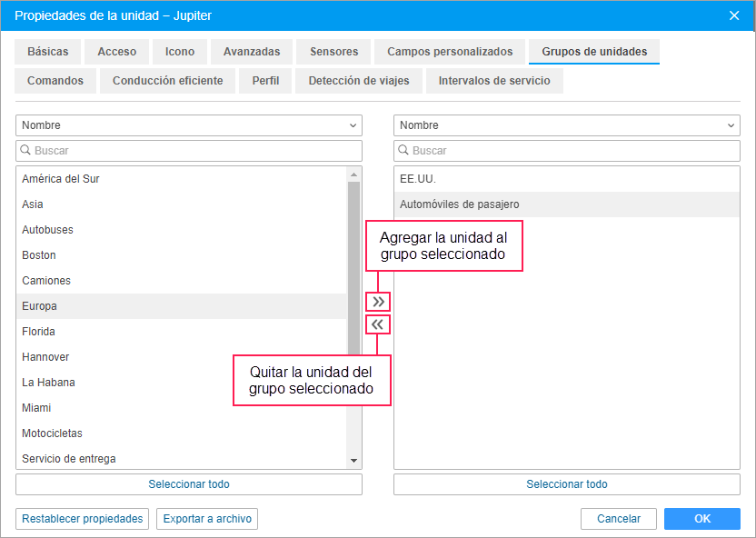The image size is (756, 538).
Task: Select the Florida group
Action: point(182,332)
